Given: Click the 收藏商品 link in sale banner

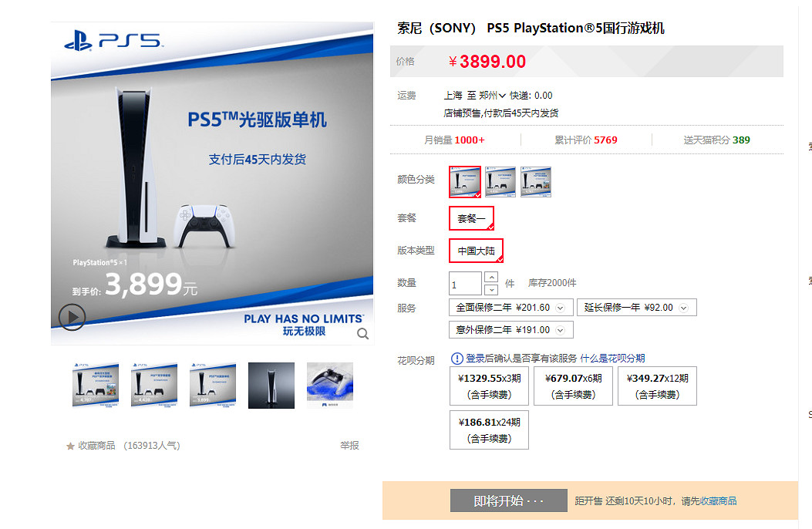Looking at the screenshot, I should point(718,501).
